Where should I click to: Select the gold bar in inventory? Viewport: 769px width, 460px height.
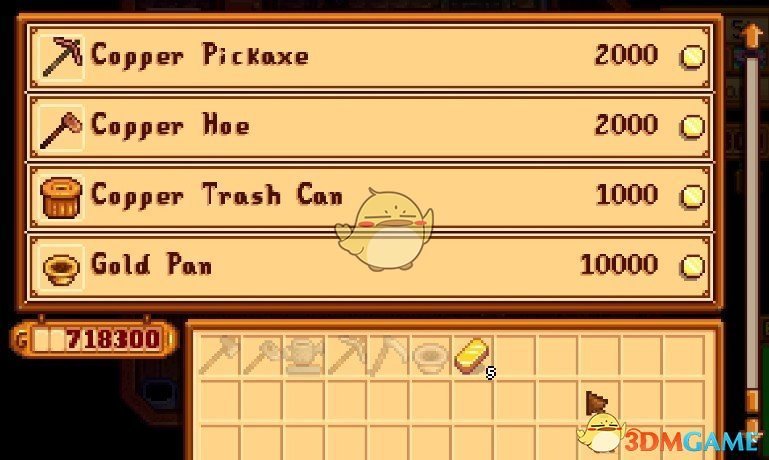[x=471, y=356]
